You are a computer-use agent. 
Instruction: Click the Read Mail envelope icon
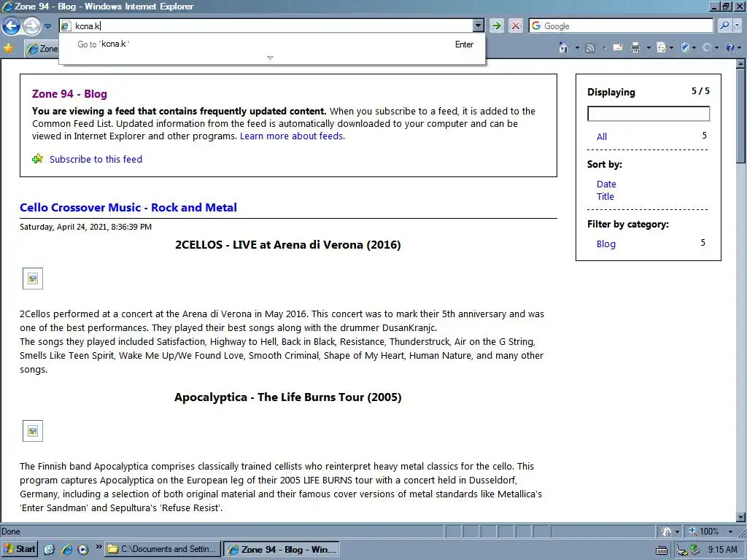617,47
